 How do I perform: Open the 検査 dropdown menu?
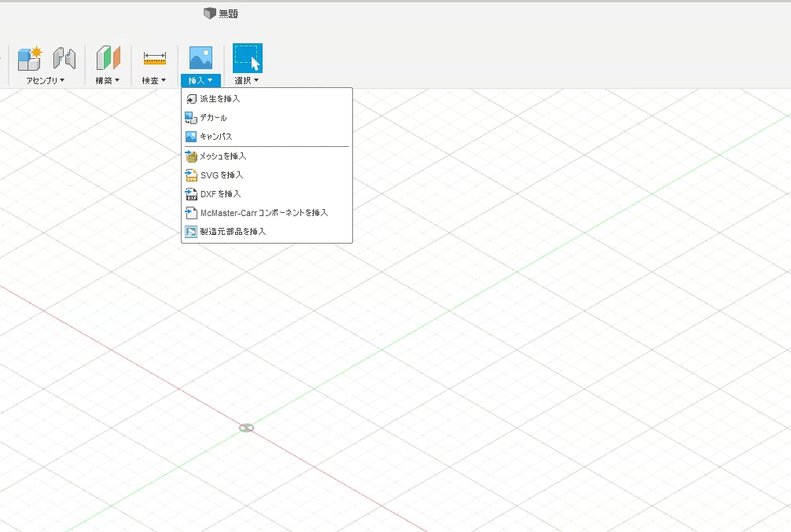[154, 80]
